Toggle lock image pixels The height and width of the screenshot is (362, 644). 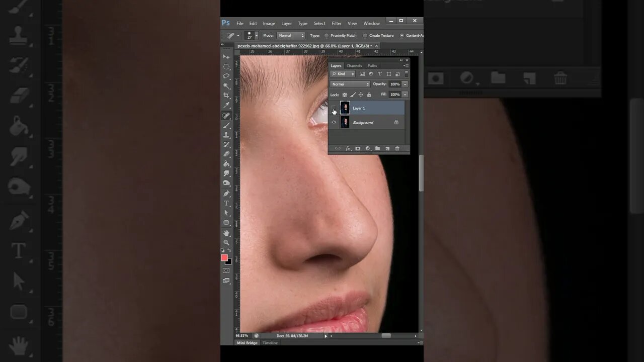click(353, 95)
